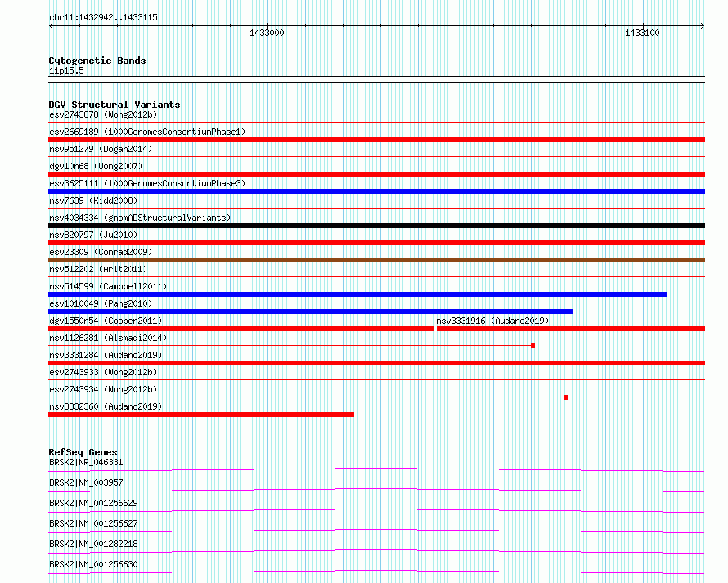The height and width of the screenshot is (583, 728).
Task: Click the esv23309 (Conrad2009) brown bar
Action: pos(376,260)
